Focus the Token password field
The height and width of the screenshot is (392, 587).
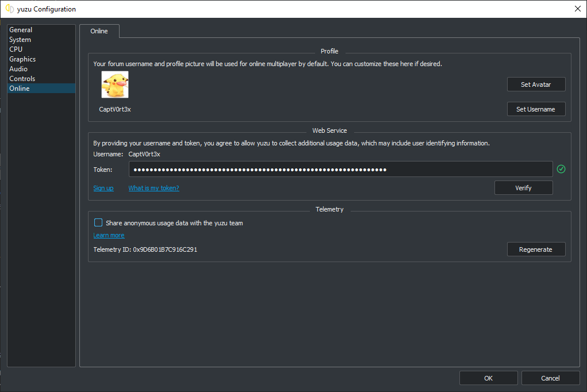tap(341, 169)
